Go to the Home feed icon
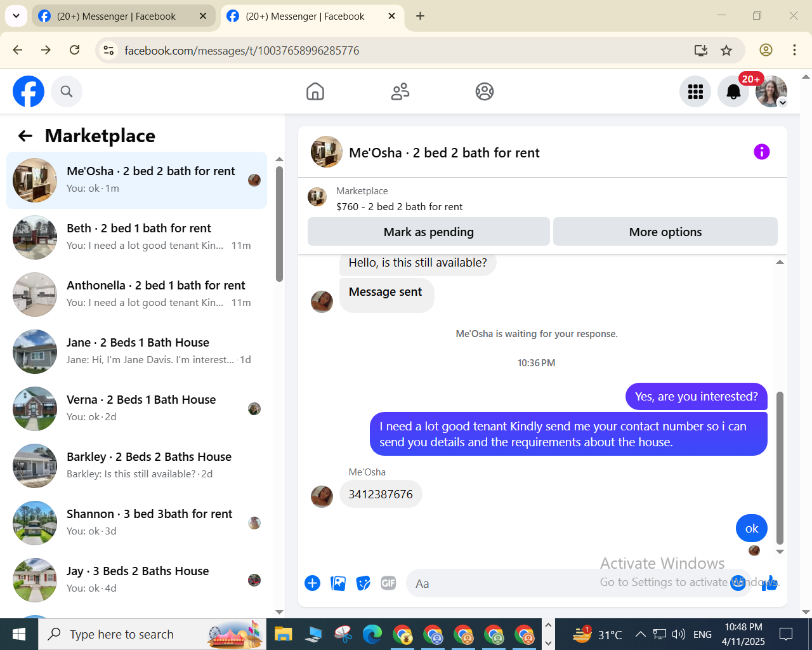This screenshot has width=812, height=650. point(315,91)
